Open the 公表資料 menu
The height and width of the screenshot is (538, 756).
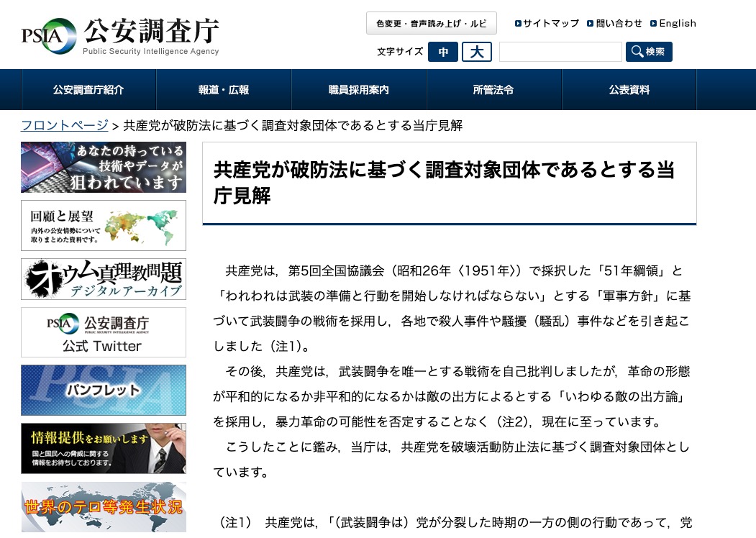[629, 90]
